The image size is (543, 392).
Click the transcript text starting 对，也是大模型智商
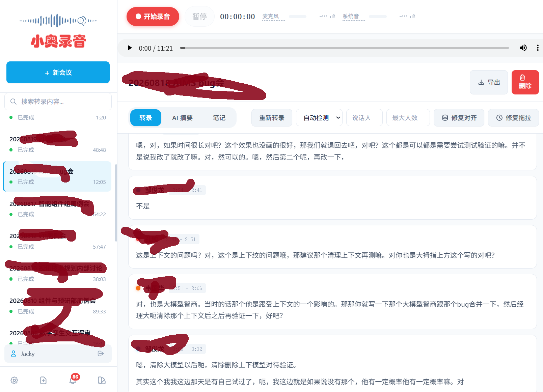[330, 310]
